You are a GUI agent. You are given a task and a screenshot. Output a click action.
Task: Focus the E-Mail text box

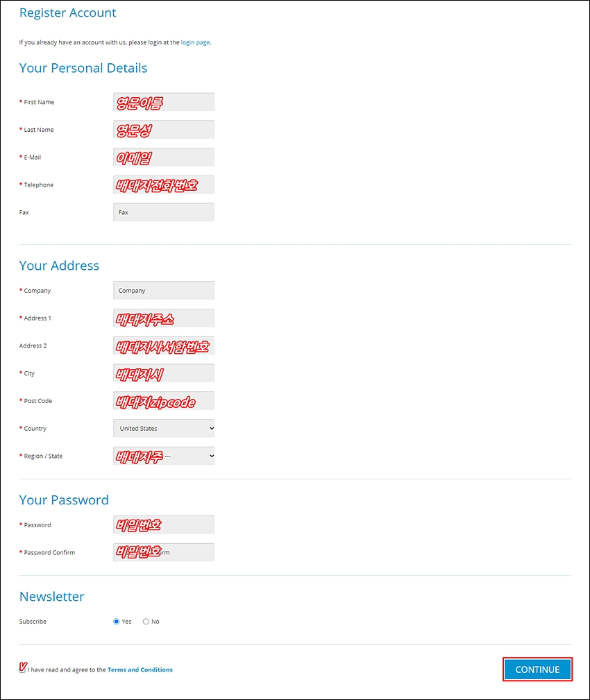click(x=164, y=157)
